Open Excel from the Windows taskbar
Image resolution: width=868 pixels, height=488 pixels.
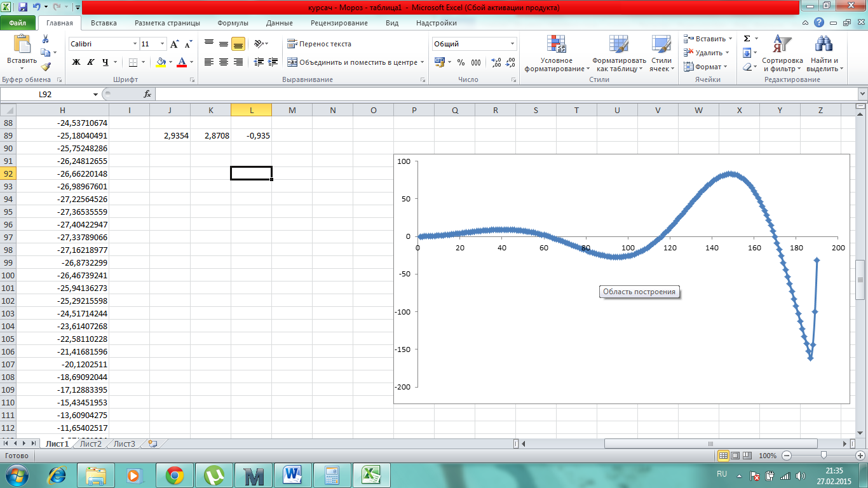tap(371, 475)
